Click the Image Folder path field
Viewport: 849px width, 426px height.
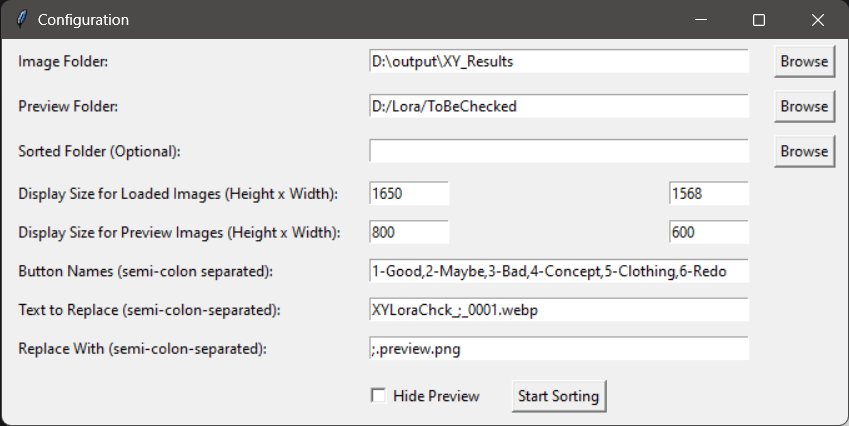(x=558, y=61)
